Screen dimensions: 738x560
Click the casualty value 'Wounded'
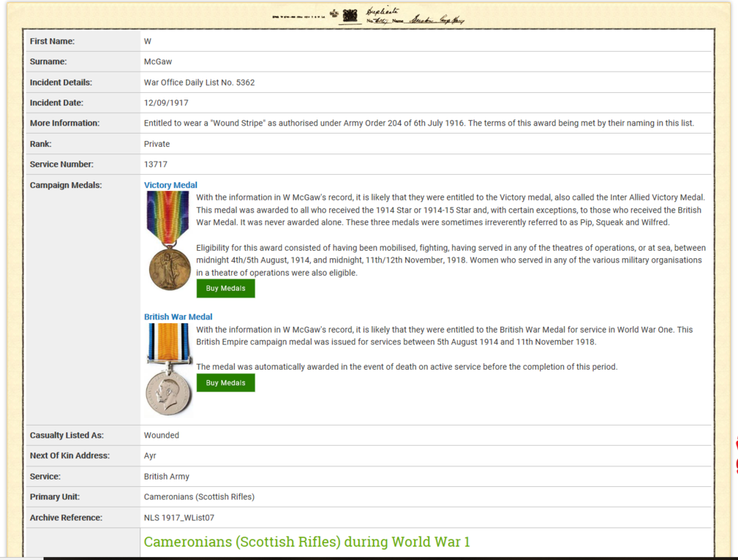162,435
